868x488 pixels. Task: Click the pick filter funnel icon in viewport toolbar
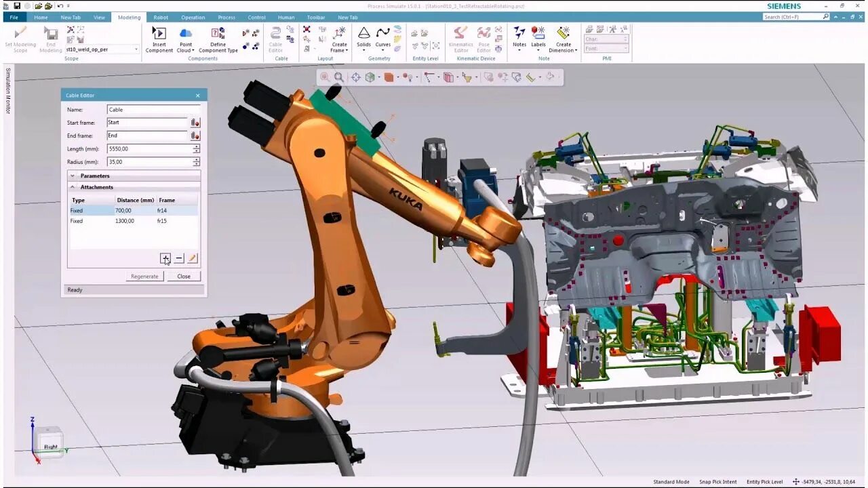[x=467, y=77]
